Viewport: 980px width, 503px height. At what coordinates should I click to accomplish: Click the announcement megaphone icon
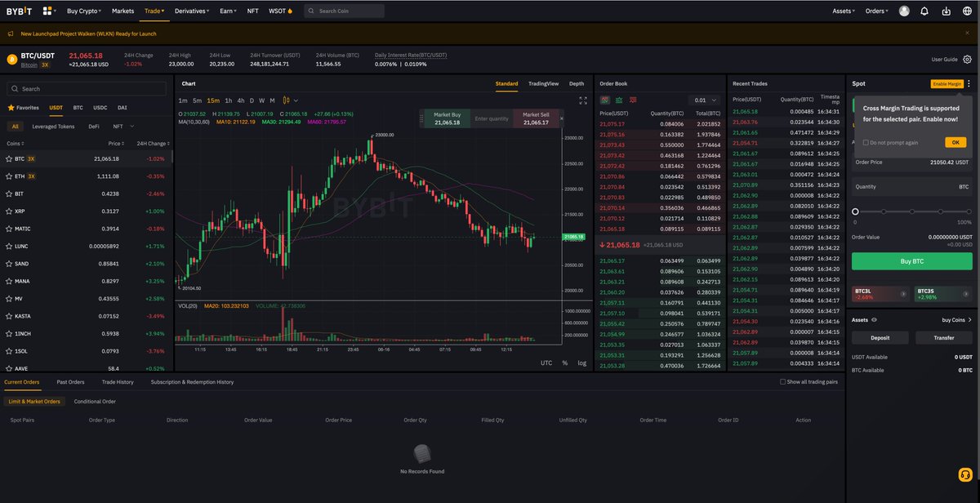(x=11, y=33)
